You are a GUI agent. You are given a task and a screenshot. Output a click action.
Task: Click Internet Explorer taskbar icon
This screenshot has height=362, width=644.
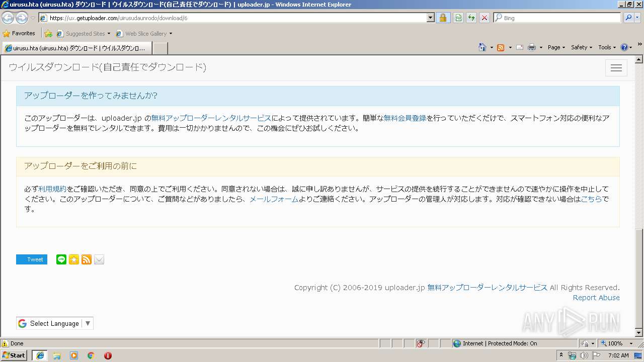40,355
